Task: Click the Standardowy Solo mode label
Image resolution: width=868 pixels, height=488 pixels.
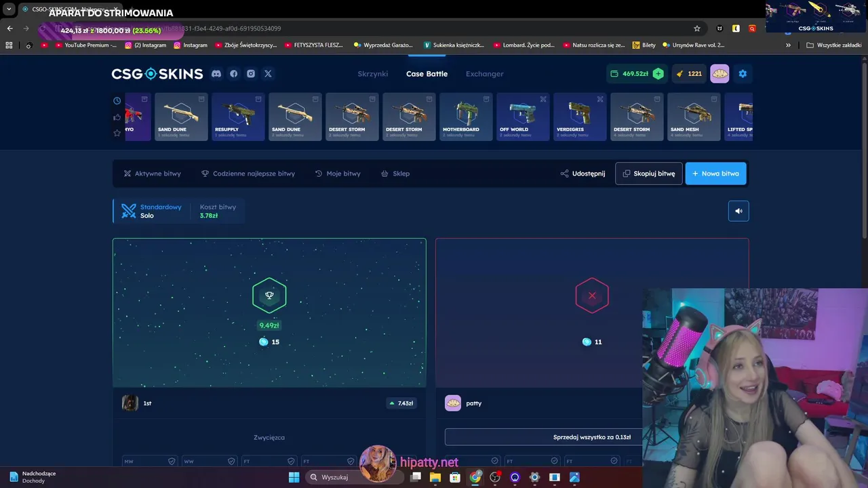Action: 152,211
